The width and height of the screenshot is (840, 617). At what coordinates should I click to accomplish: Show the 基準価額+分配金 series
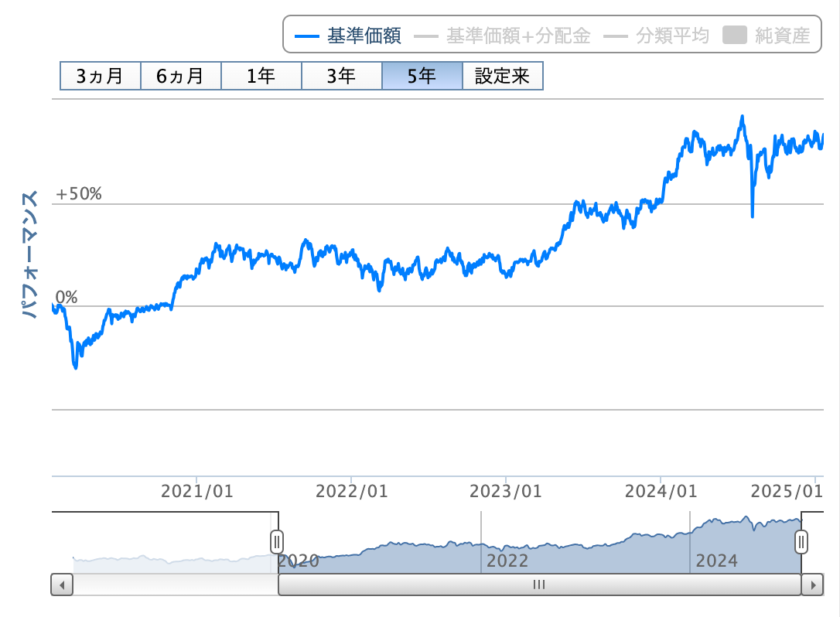[x=503, y=36]
